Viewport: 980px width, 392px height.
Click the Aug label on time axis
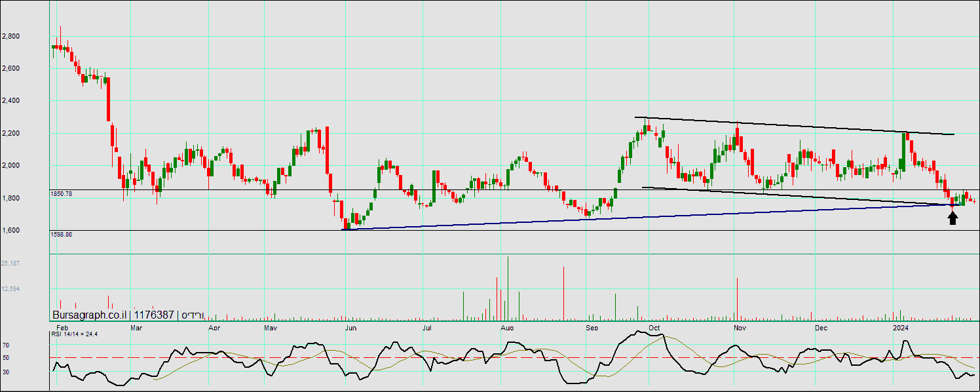[x=506, y=326]
